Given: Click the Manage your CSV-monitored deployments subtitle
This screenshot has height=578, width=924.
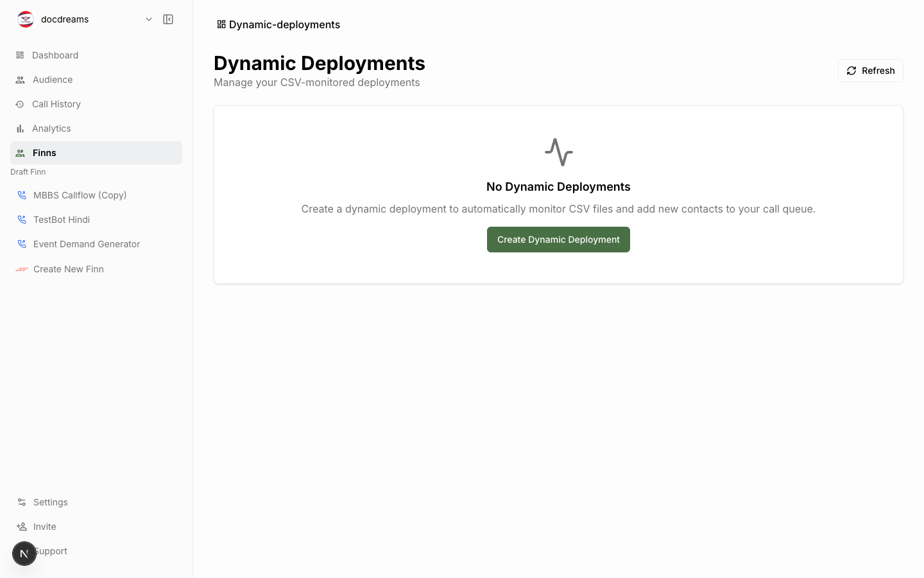Looking at the screenshot, I should (x=317, y=82).
